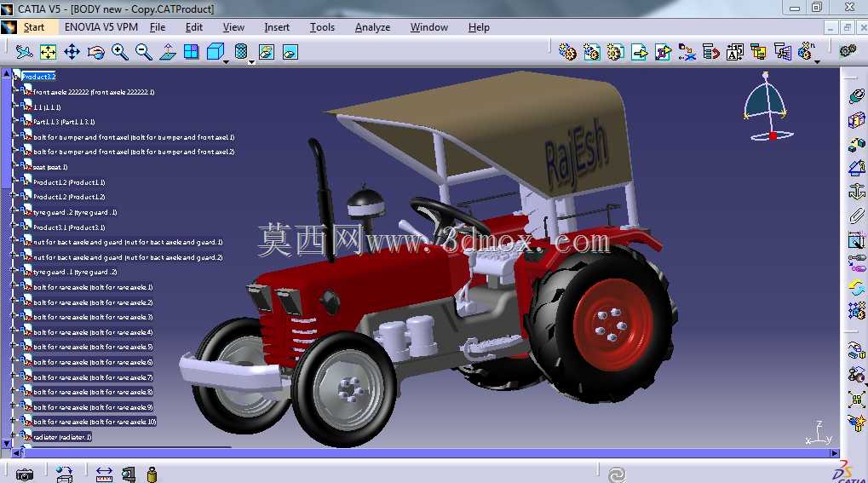The width and height of the screenshot is (868, 483).
Task: Click the Isometric View cube icon
Action: tap(215, 52)
